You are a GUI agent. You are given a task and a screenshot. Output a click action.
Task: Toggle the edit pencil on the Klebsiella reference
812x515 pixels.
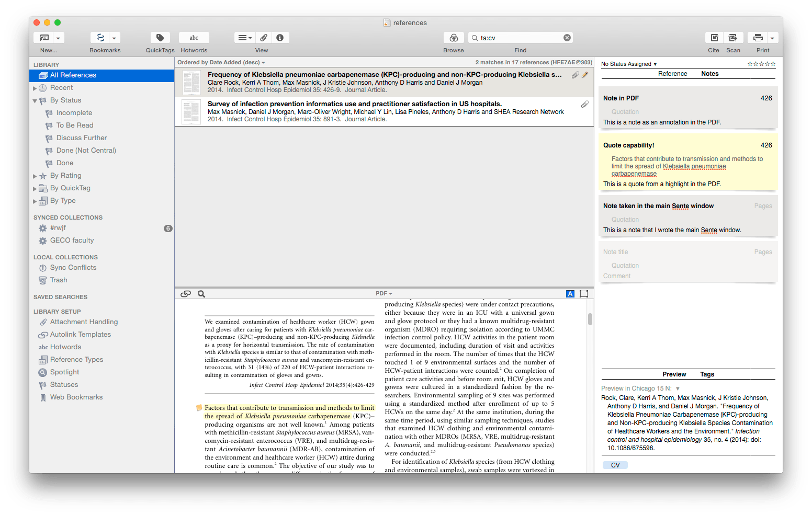click(584, 75)
